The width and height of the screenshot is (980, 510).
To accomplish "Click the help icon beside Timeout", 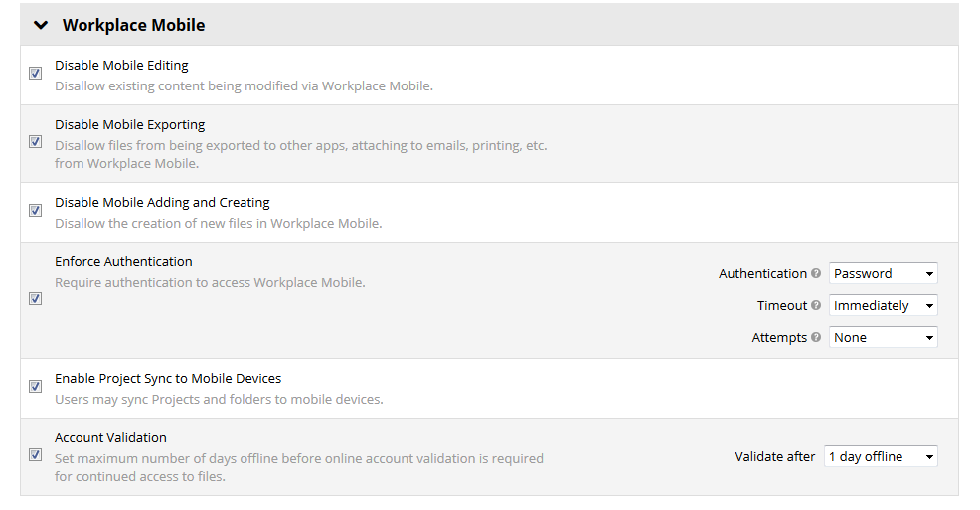I will tap(816, 306).
